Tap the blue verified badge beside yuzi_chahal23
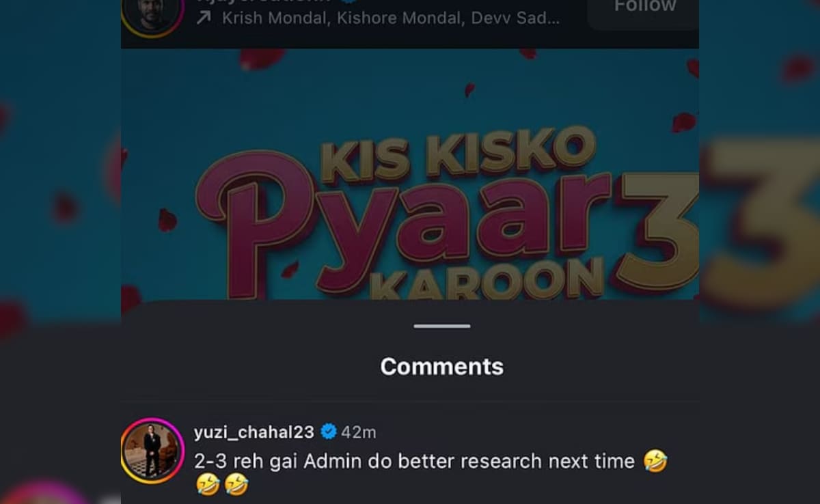 (x=329, y=432)
